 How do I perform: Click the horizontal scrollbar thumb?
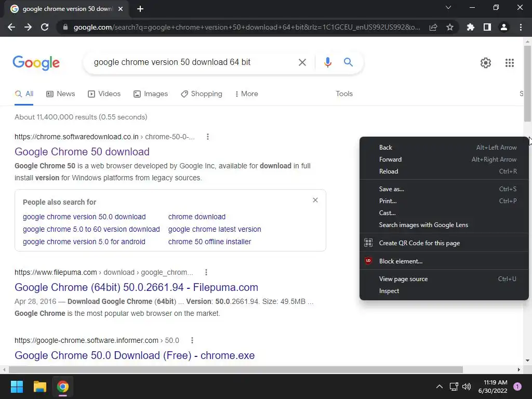236,369
